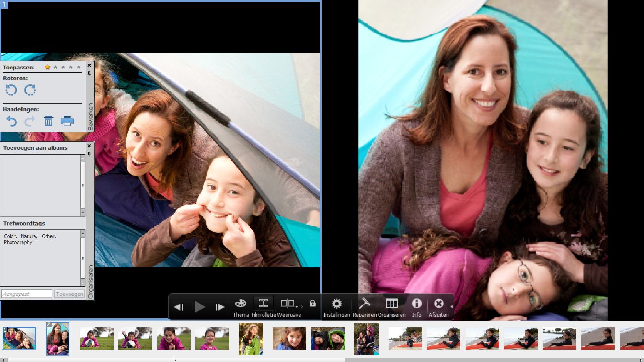This screenshot has width=644, height=362.
Task: Select filmstrip thumbnail numbered 2
Action: (x=57, y=338)
